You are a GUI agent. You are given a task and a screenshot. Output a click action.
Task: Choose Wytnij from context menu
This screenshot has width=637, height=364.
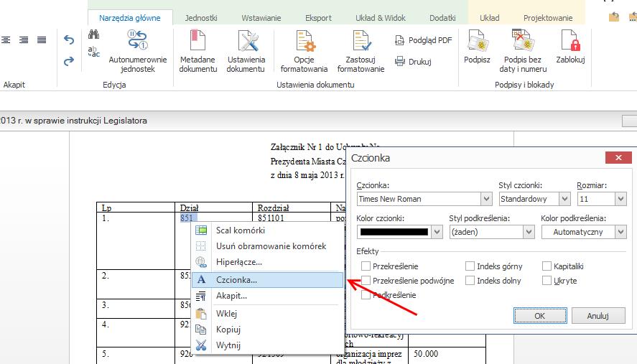(268, 345)
